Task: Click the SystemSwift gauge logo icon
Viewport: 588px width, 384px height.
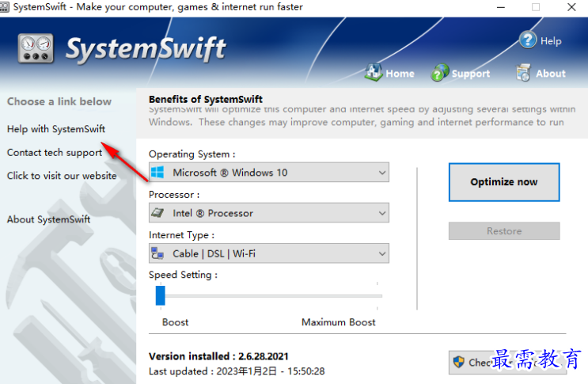Action: (x=36, y=48)
